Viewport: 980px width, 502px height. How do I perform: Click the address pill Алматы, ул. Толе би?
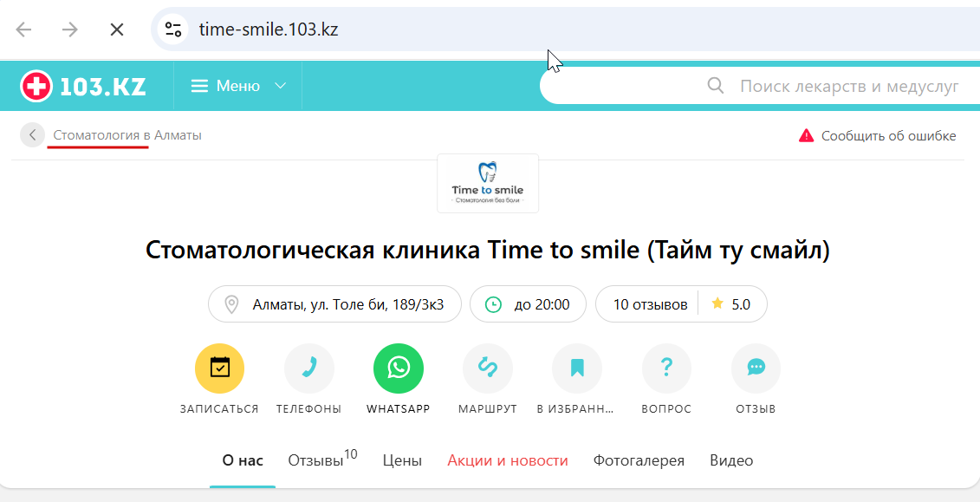[x=334, y=304]
